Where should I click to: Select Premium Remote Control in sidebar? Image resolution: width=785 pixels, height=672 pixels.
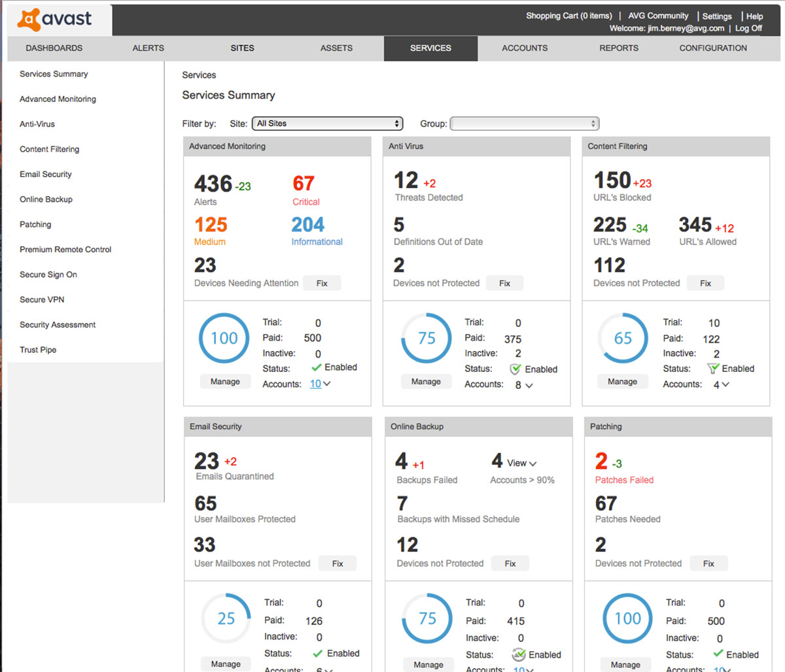coord(65,249)
